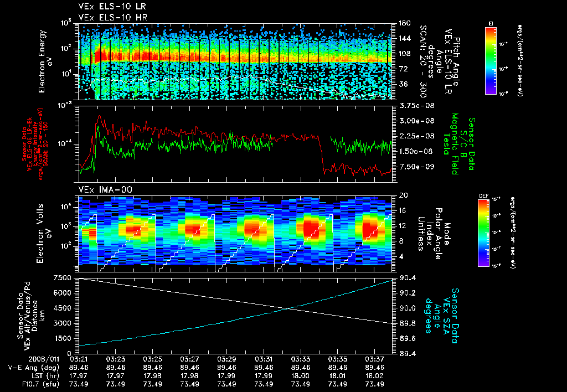Click the 90.4 SZA degrees tick
Image resolution: width=567 pixels, height=392 pixels.
(407, 278)
